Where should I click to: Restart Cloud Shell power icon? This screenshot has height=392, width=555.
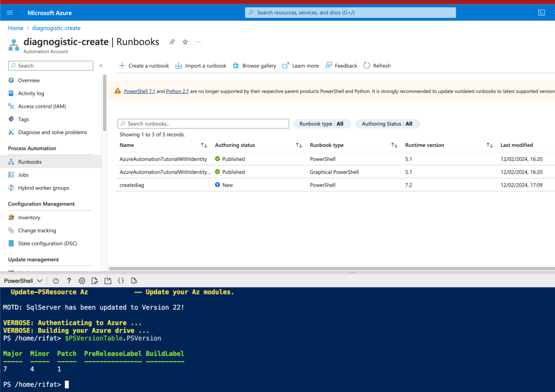pos(56,281)
